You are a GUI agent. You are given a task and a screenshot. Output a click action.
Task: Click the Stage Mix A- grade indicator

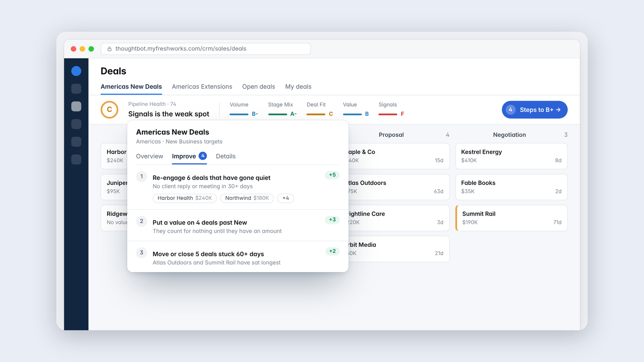pyautogui.click(x=283, y=109)
